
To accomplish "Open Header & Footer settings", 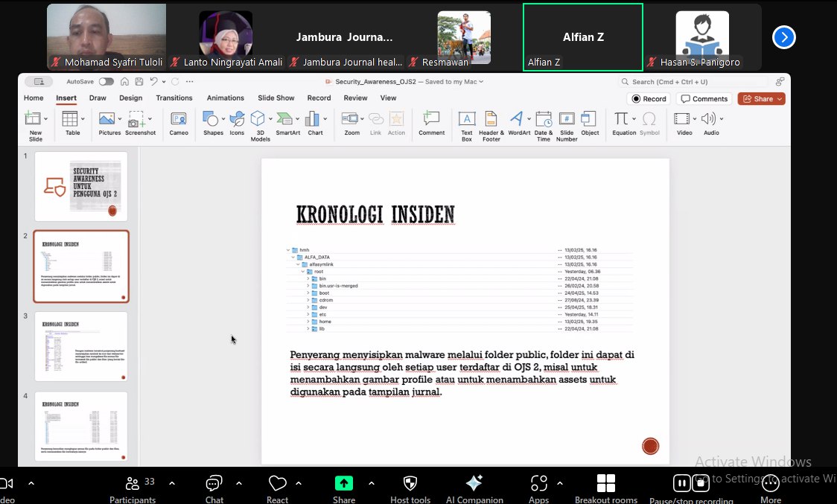I will 491,126.
